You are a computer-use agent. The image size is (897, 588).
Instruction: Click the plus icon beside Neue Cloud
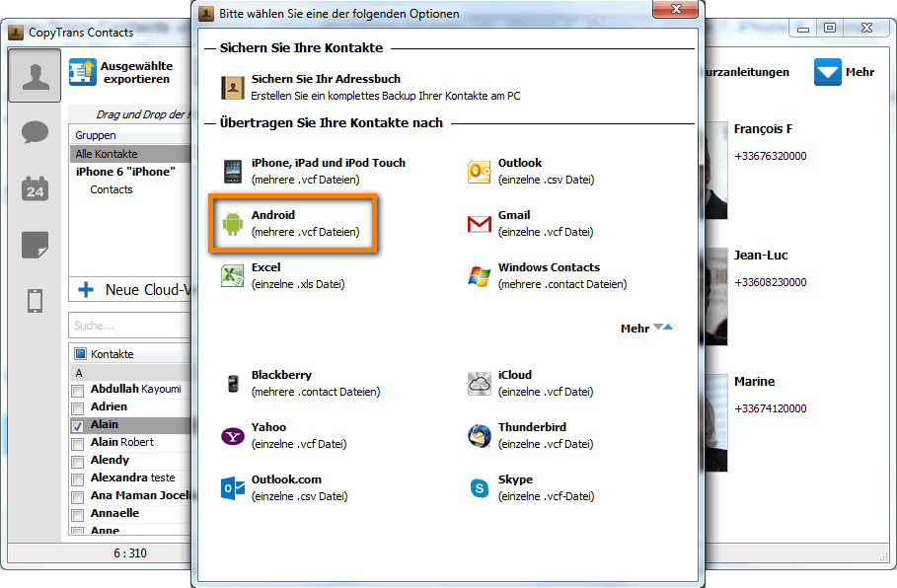86,289
